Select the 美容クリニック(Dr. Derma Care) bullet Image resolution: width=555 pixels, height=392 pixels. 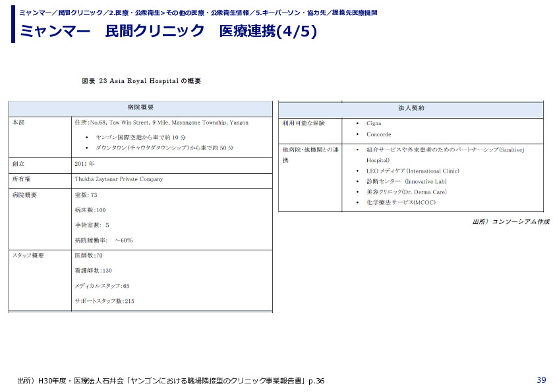[x=406, y=192]
